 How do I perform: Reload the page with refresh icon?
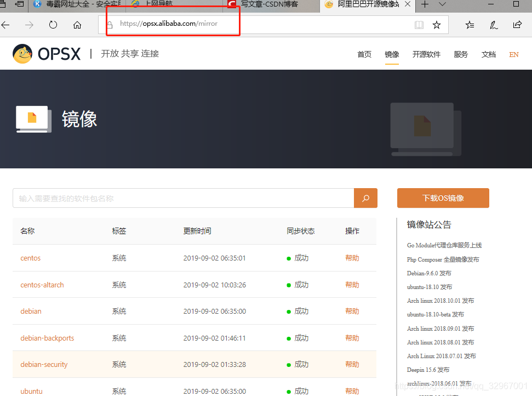click(x=53, y=25)
